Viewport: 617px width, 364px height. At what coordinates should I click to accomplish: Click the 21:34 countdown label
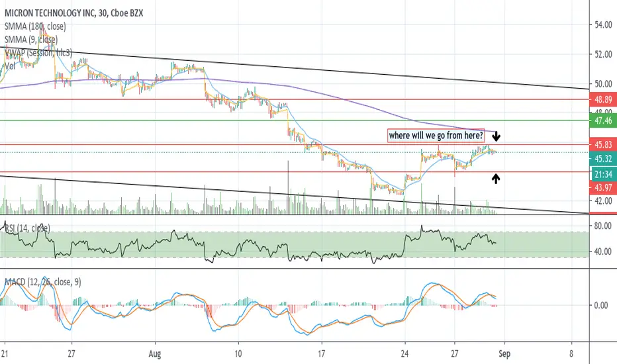pos(603,174)
